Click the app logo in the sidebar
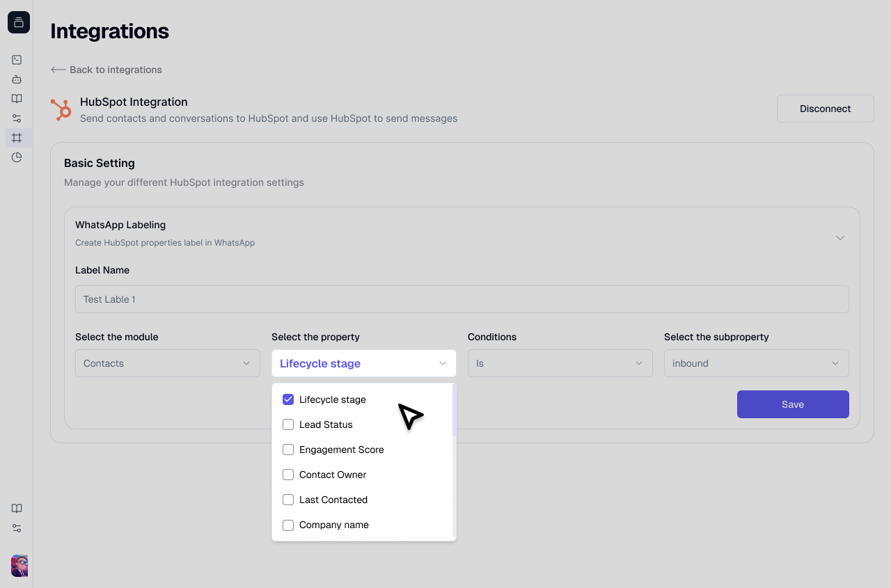Viewport: 891px width, 588px height. click(19, 22)
